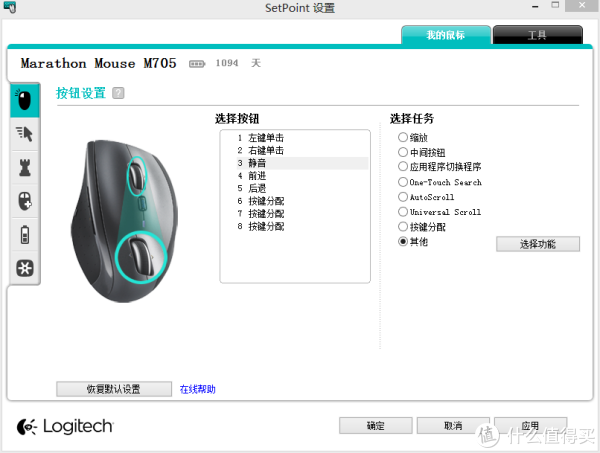Select the Universal Scroll radio option
This screenshot has height=453, width=600.
[x=403, y=212]
